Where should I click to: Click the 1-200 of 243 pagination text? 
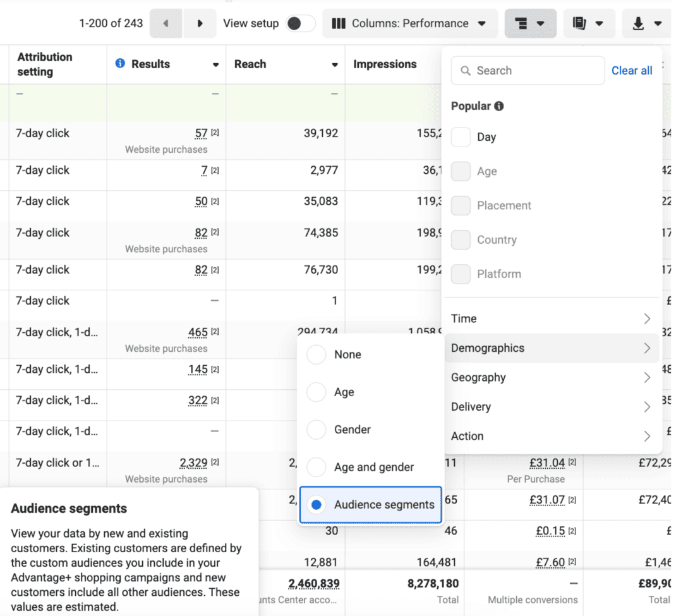coord(111,23)
